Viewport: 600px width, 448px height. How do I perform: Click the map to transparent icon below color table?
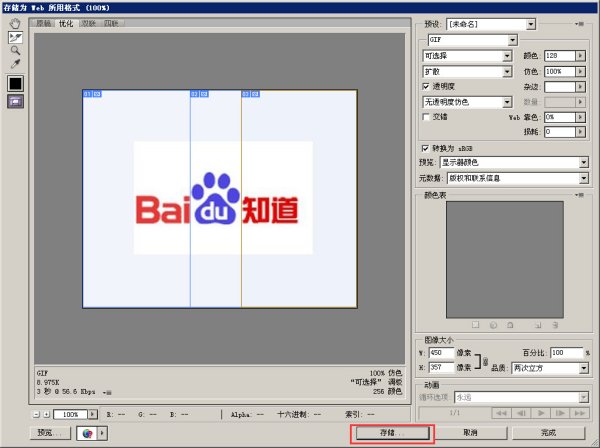[476, 325]
